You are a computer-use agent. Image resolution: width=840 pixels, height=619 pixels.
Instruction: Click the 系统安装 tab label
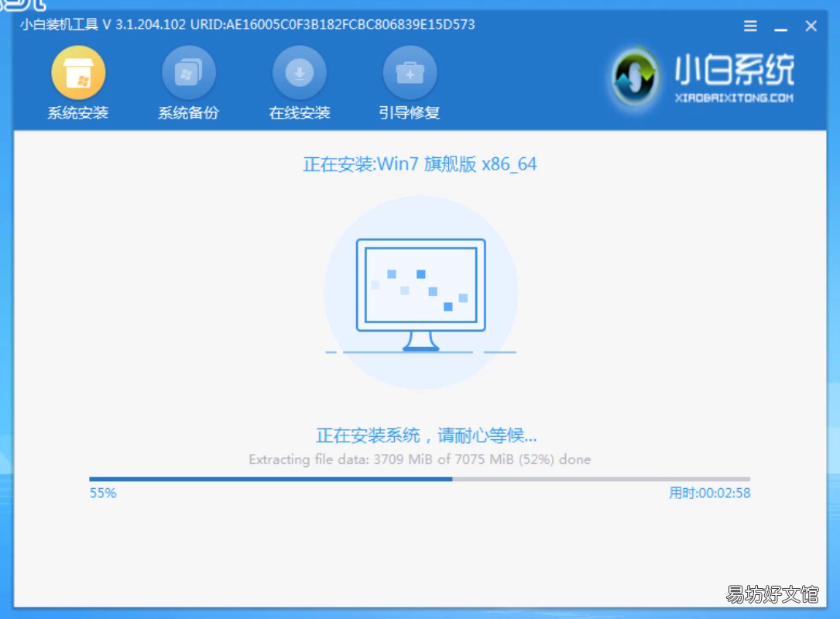pos(78,112)
